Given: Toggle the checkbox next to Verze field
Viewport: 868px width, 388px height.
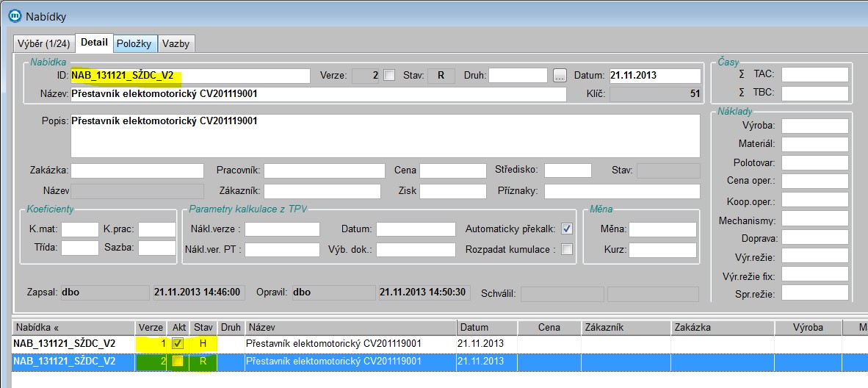Looking at the screenshot, I should [x=389, y=75].
